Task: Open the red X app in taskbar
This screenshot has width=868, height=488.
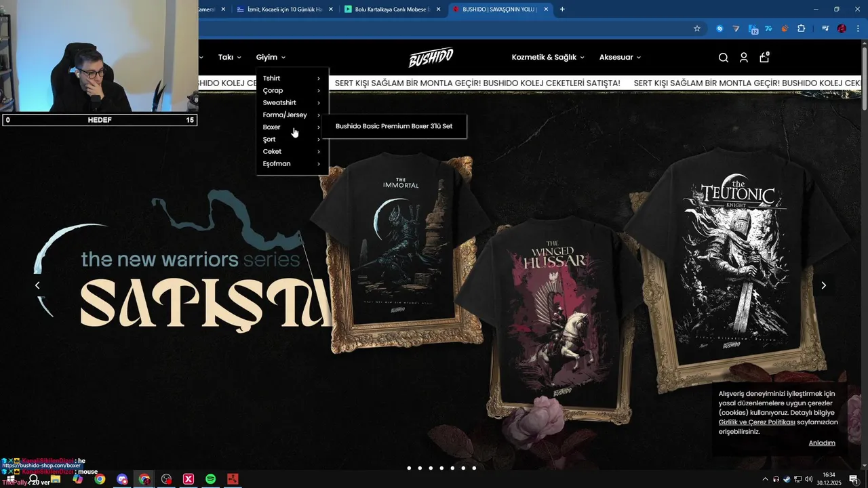Action: click(189, 479)
